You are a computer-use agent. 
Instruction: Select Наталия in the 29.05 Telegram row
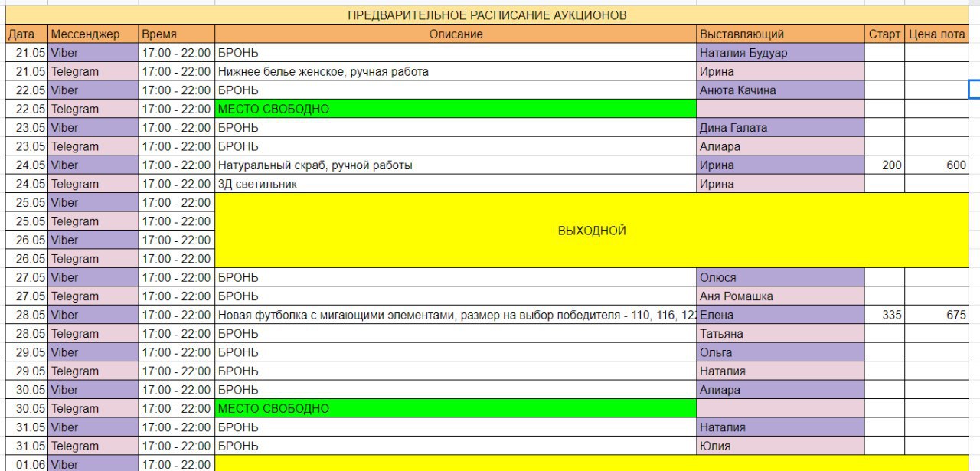pos(781,371)
